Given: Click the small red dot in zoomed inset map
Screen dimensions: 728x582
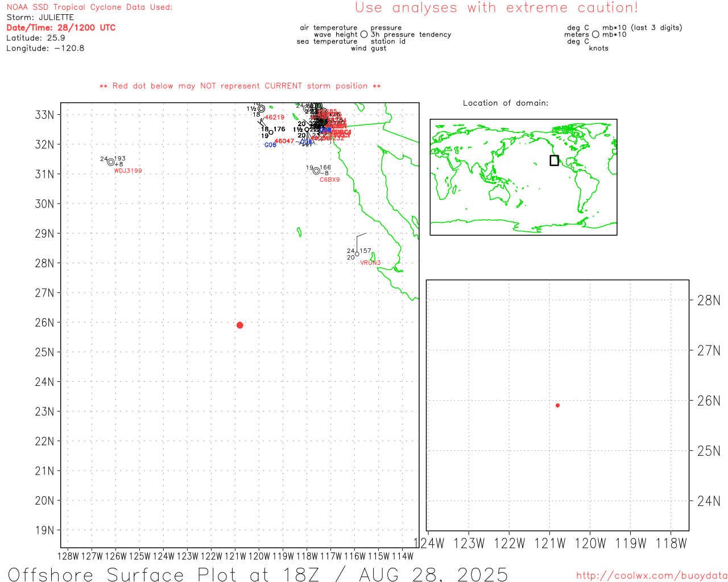Looking at the screenshot, I should 557,405.
